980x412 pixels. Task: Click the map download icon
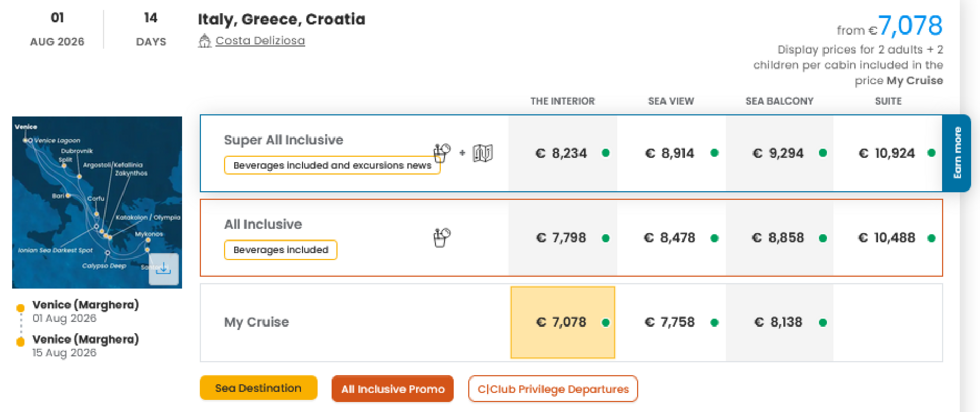point(164,269)
